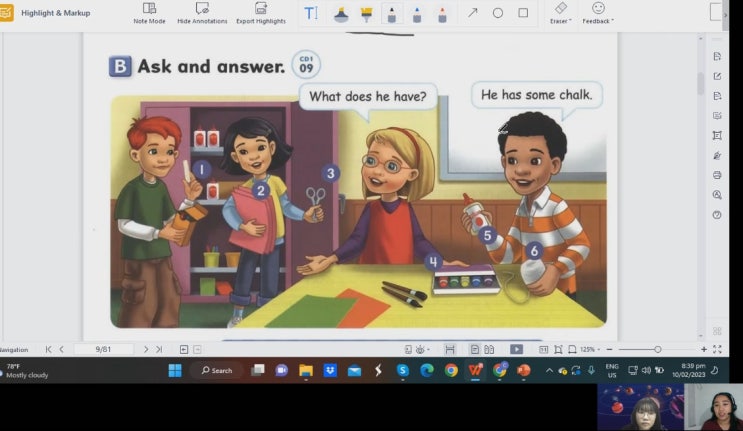Click the first document icon in right sidebar
The width and height of the screenshot is (743, 431).
point(717,56)
